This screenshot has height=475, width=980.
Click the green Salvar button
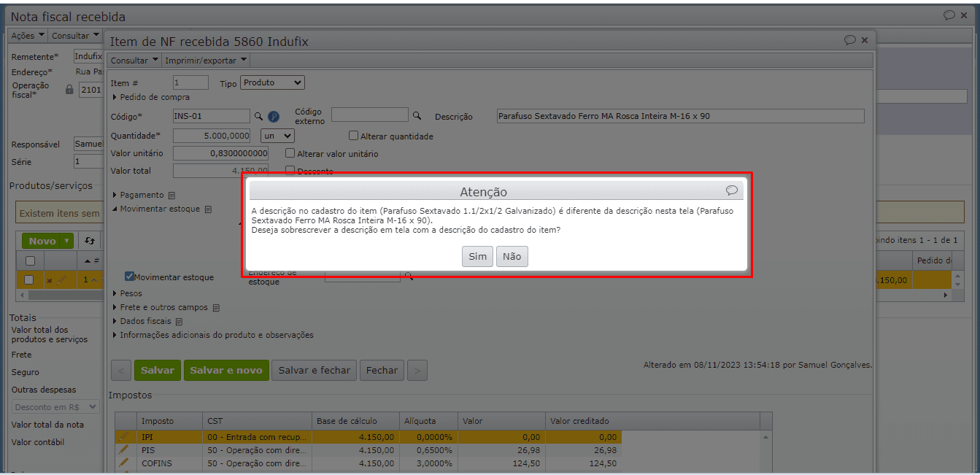point(158,371)
